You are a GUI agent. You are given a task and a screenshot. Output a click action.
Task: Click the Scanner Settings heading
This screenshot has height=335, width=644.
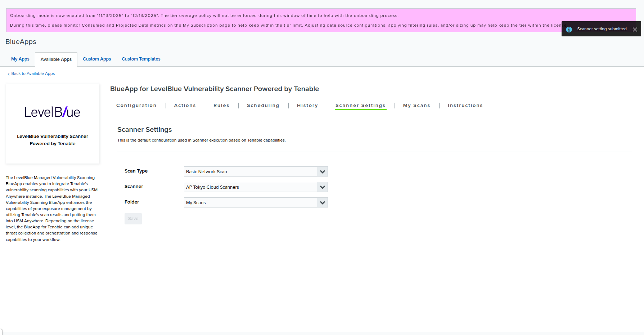pyautogui.click(x=145, y=130)
